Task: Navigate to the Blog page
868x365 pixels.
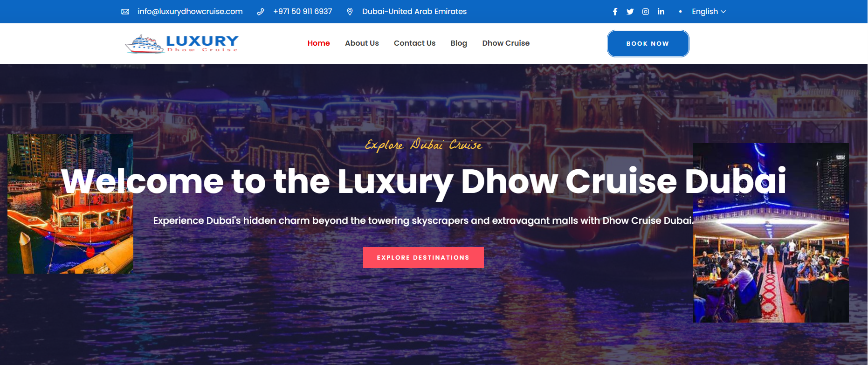Action: tap(459, 43)
